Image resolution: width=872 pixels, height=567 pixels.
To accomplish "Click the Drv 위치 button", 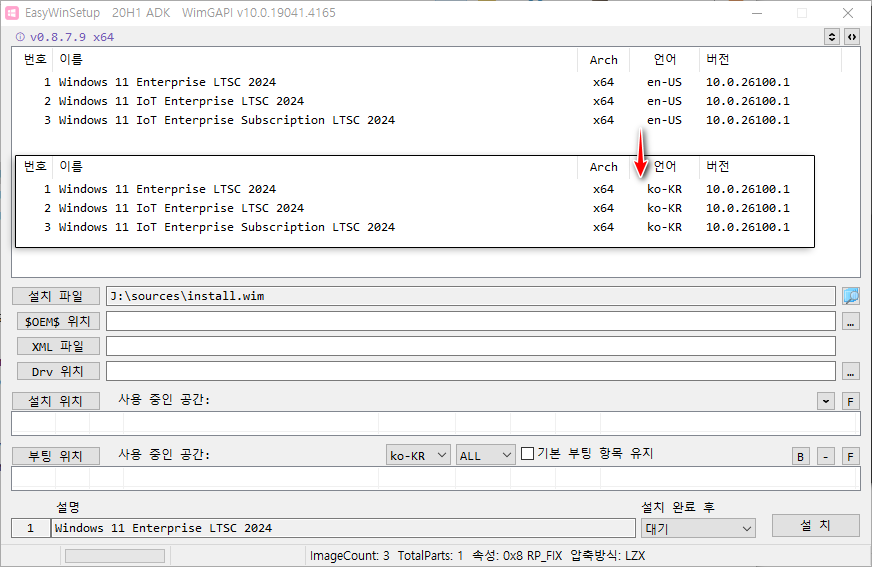I will point(58,371).
